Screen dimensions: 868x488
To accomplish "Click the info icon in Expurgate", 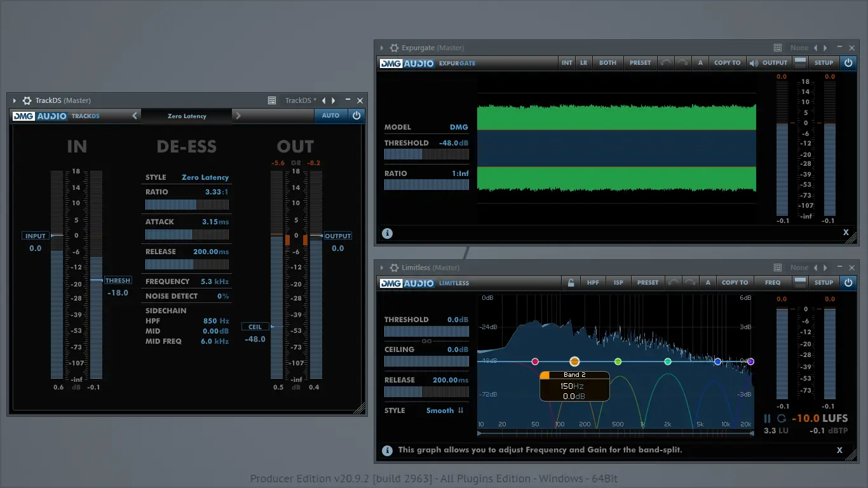I will point(387,233).
